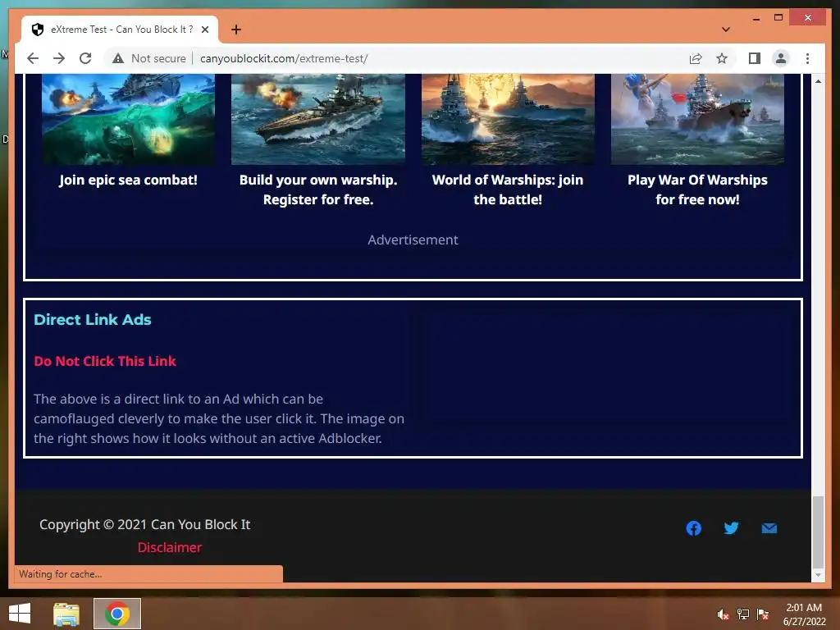Bookmark this page with the star
Screen dimensions: 840x630
click(x=722, y=58)
